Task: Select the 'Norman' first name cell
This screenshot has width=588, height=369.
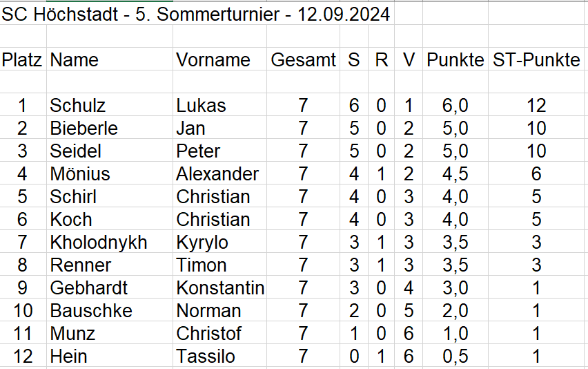Action: [208, 311]
